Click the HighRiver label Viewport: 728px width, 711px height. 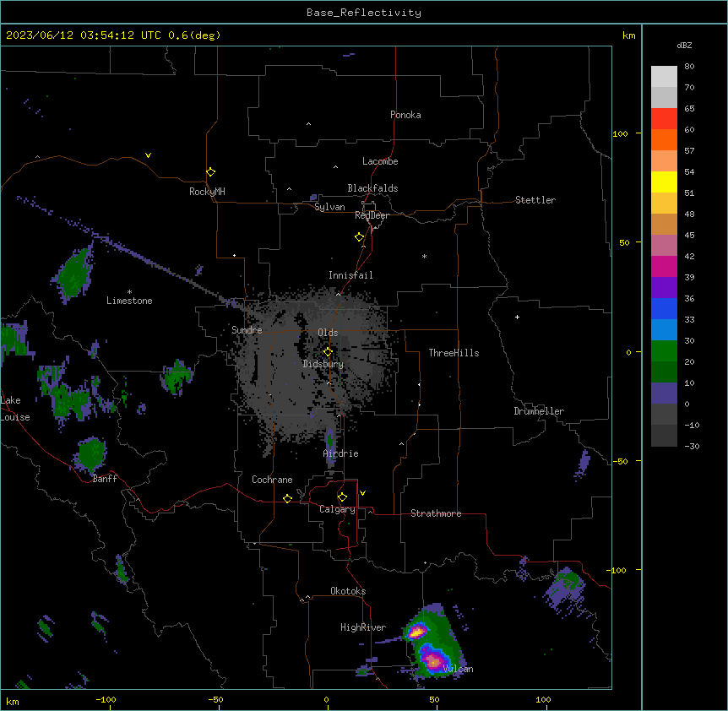pyautogui.click(x=363, y=627)
